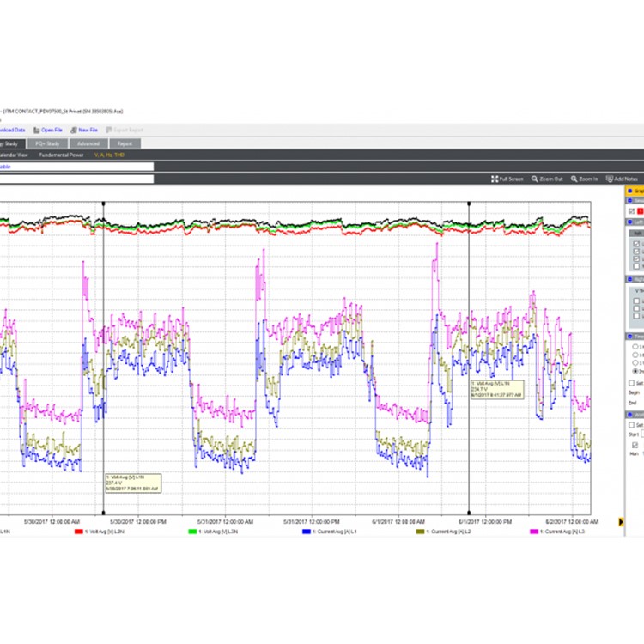Click the New File icon
Screen dimensions: 644x644
[x=73, y=130]
